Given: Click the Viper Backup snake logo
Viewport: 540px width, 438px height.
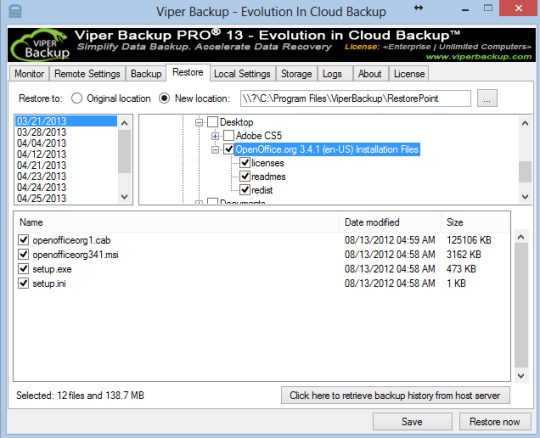Looking at the screenshot, I should pyautogui.click(x=40, y=45).
